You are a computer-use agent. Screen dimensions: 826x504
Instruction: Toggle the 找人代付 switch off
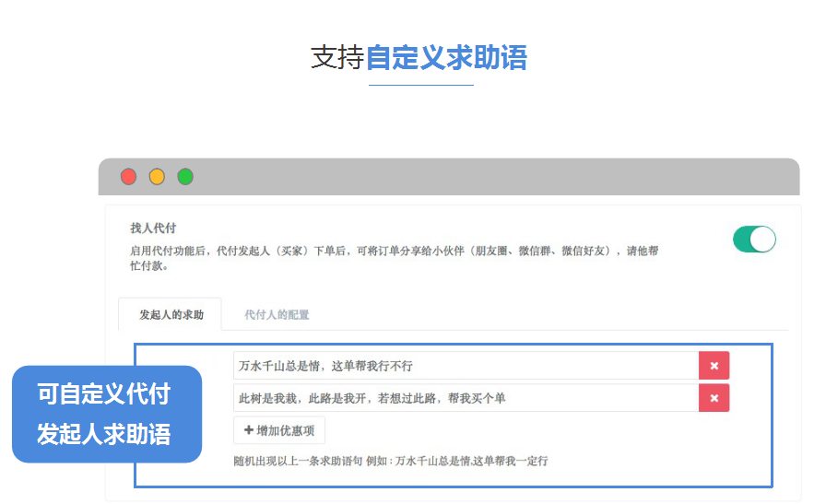point(754,240)
